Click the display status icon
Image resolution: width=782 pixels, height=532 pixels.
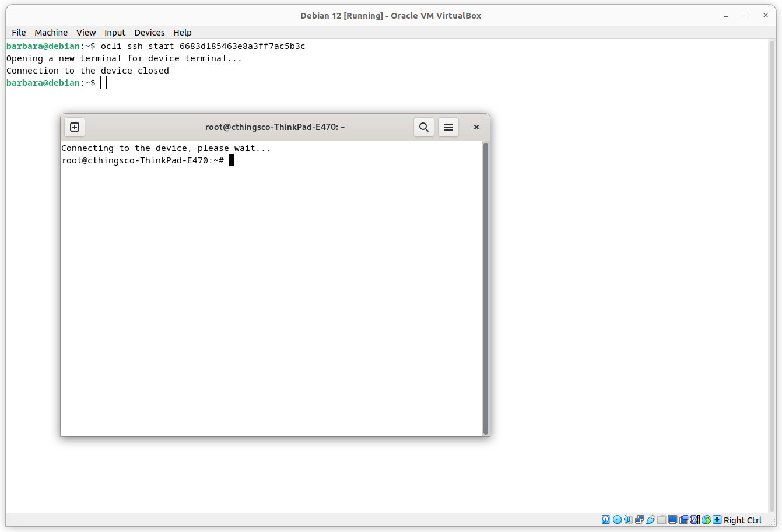point(672,519)
